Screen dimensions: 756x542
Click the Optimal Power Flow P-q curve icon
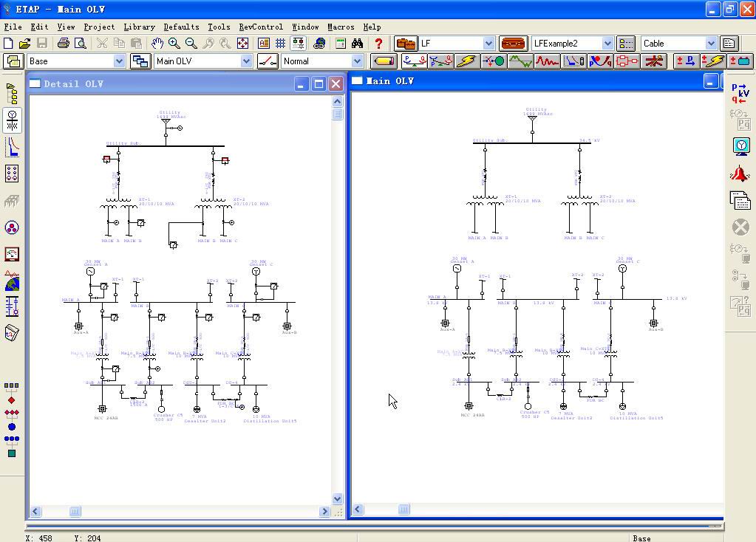click(600, 61)
